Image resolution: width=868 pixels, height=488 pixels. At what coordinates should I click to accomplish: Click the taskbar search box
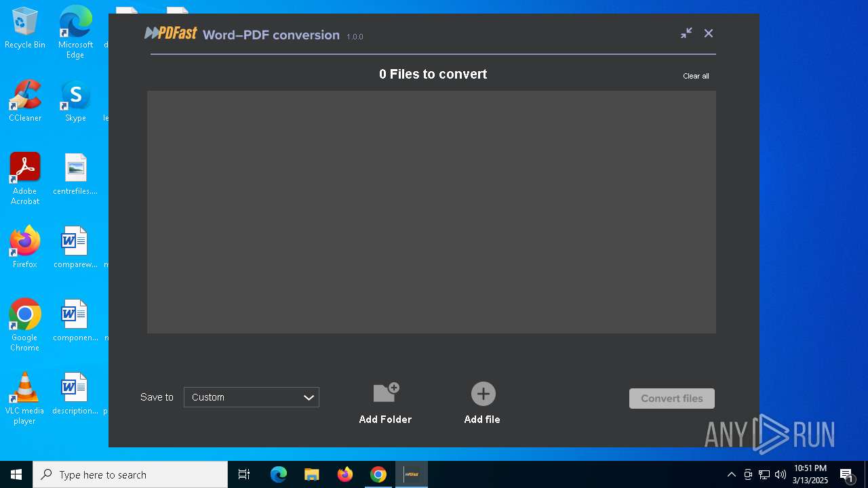(130, 474)
